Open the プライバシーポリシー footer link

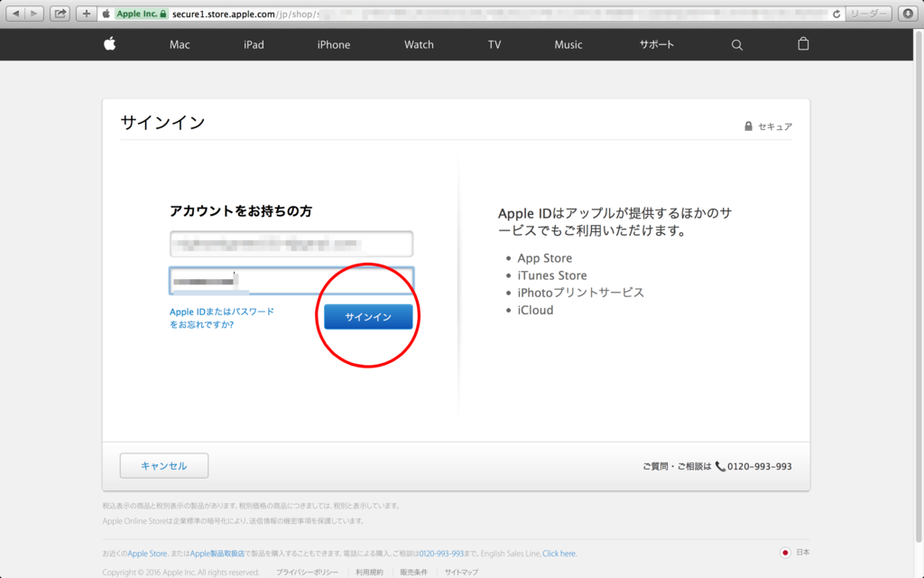(307, 572)
